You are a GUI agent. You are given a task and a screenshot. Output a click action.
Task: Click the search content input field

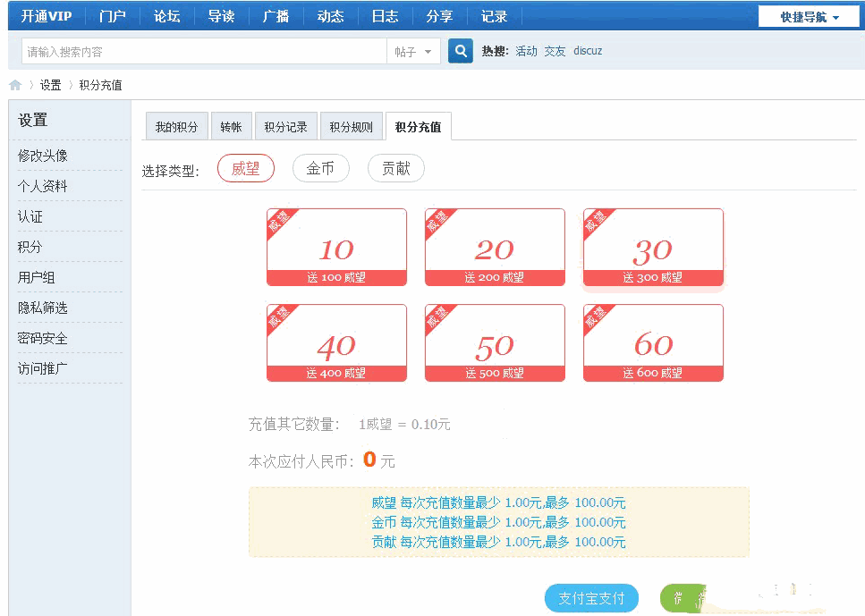(x=204, y=52)
